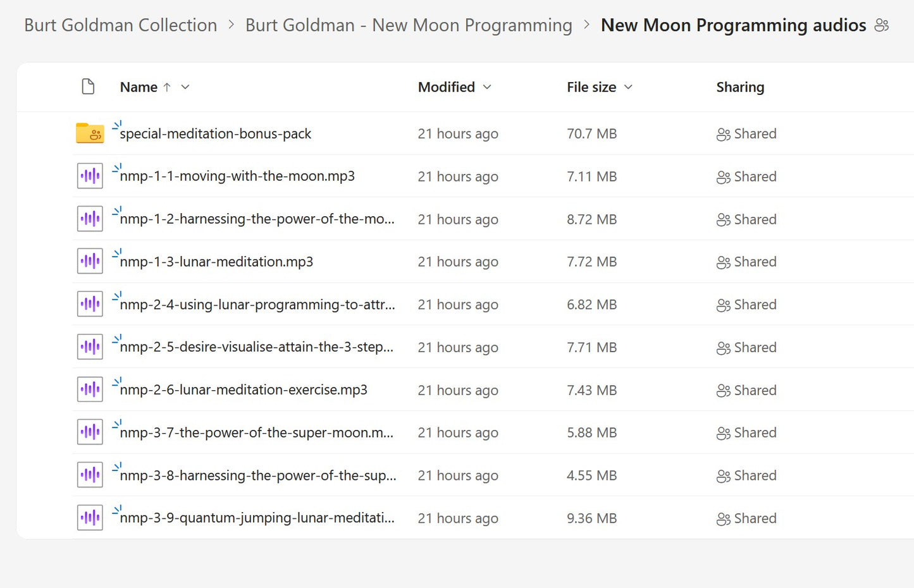Expand the Modified column options chevron
The image size is (914, 588).
pos(487,87)
